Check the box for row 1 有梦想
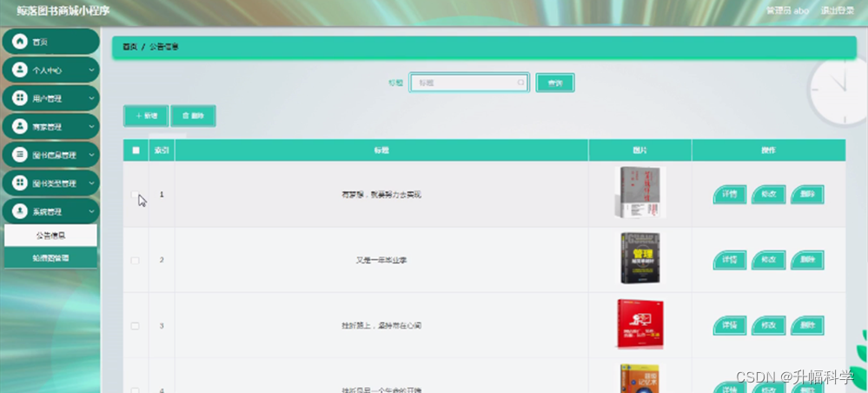Image resolution: width=868 pixels, height=393 pixels. tap(135, 195)
